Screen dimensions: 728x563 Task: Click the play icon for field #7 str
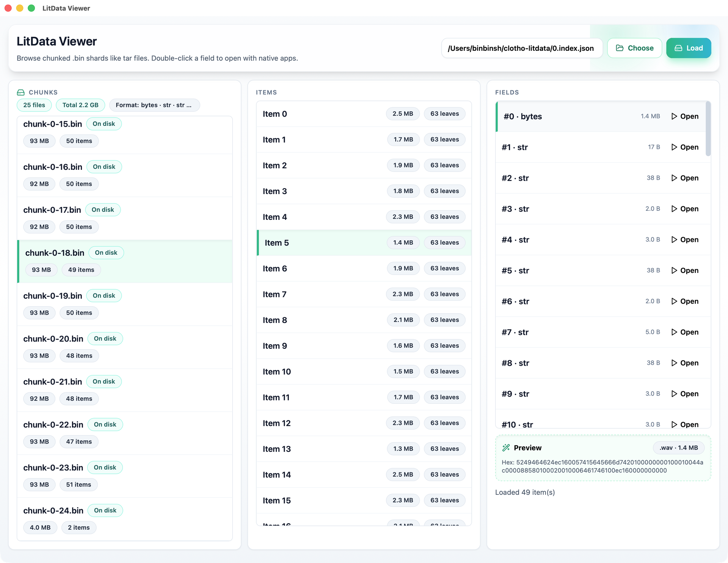(674, 332)
